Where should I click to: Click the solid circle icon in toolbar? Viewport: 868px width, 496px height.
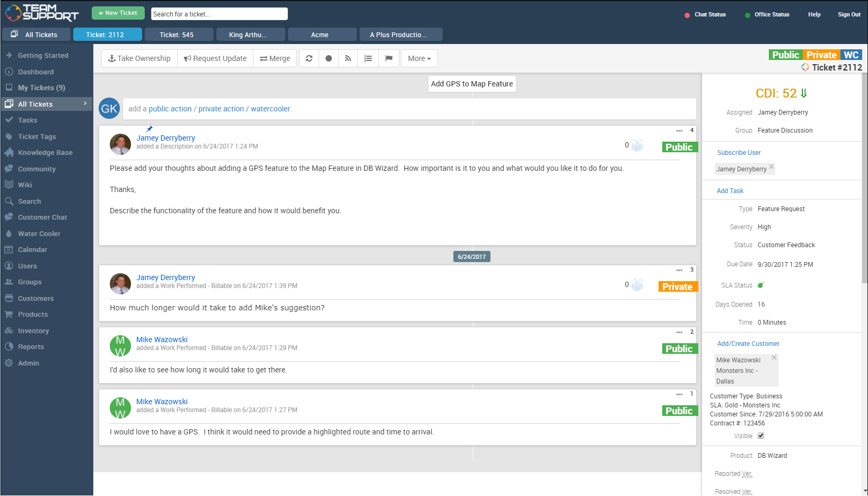point(329,58)
